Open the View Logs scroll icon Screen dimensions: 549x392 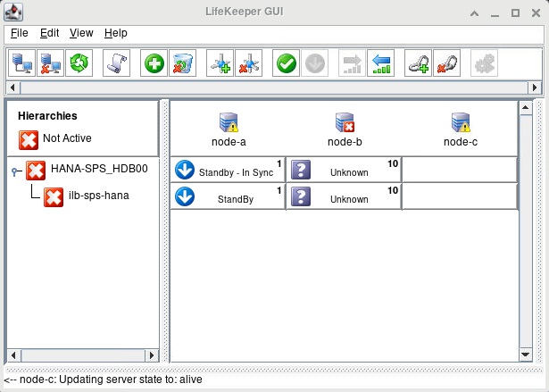[x=117, y=63]
